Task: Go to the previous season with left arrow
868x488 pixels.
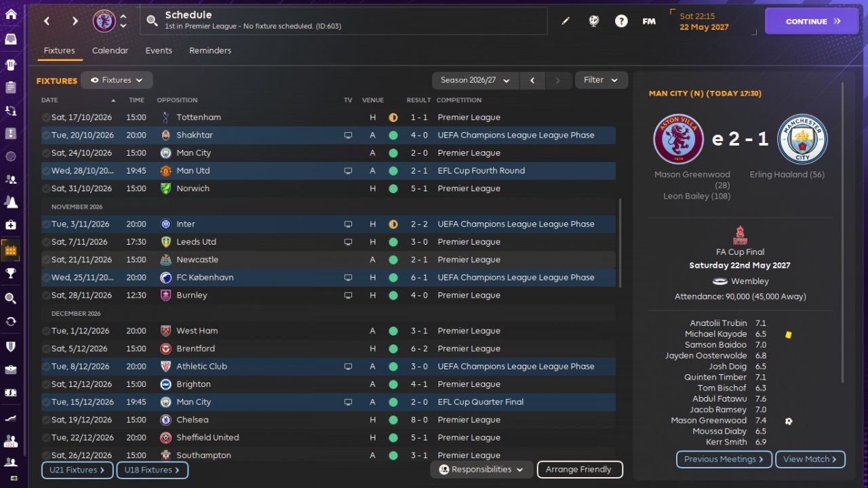Action: pyautogui.click(x=532, y=80)
